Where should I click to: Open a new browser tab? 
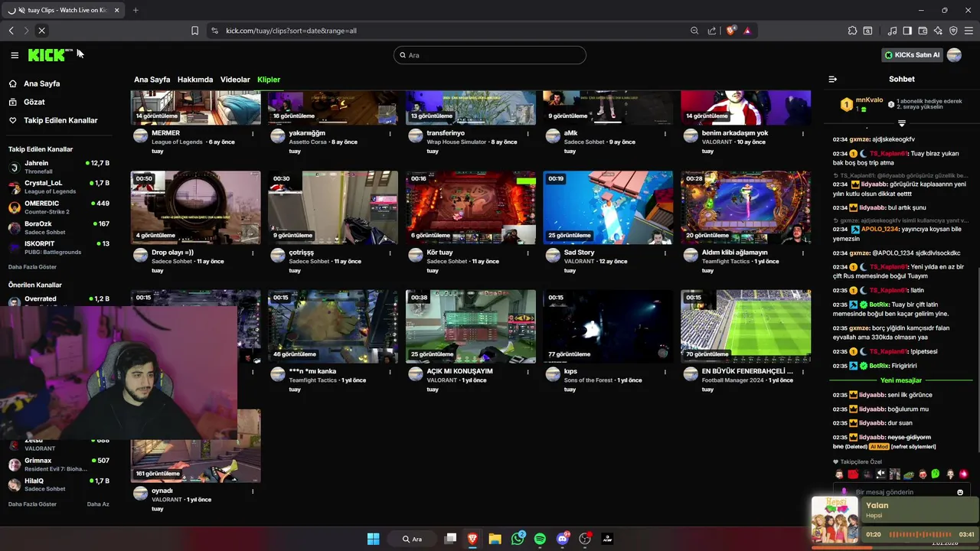pos(136,10)
